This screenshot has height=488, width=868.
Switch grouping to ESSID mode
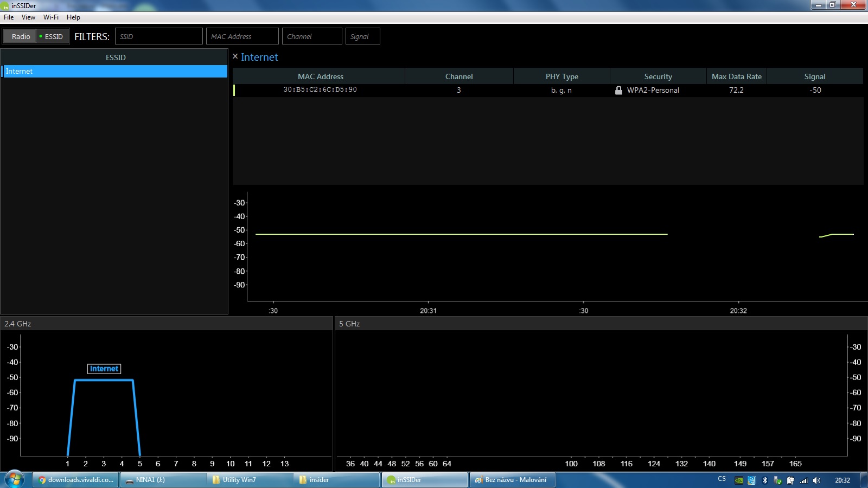[x=53, y=36]
